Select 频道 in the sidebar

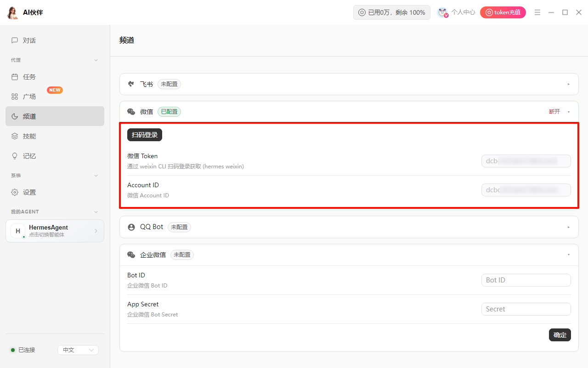(x=55, y=116)
